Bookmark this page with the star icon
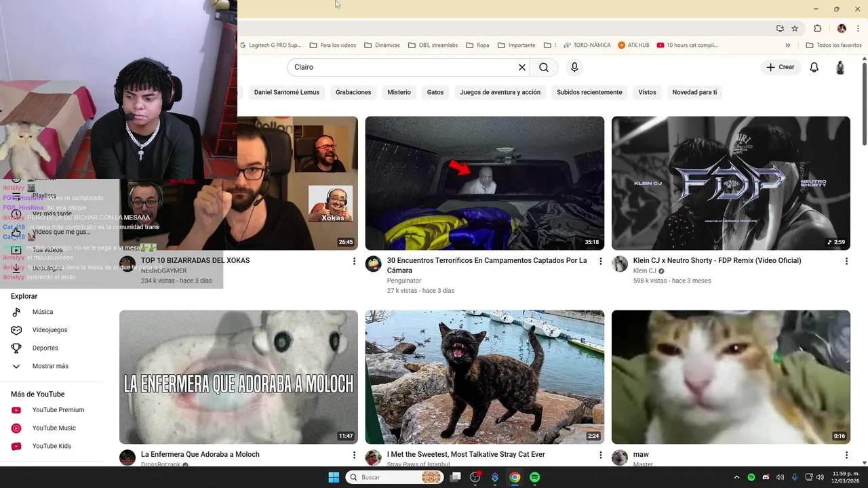The width and height of the screenshot is (868, 488). (x=795, y=28)
